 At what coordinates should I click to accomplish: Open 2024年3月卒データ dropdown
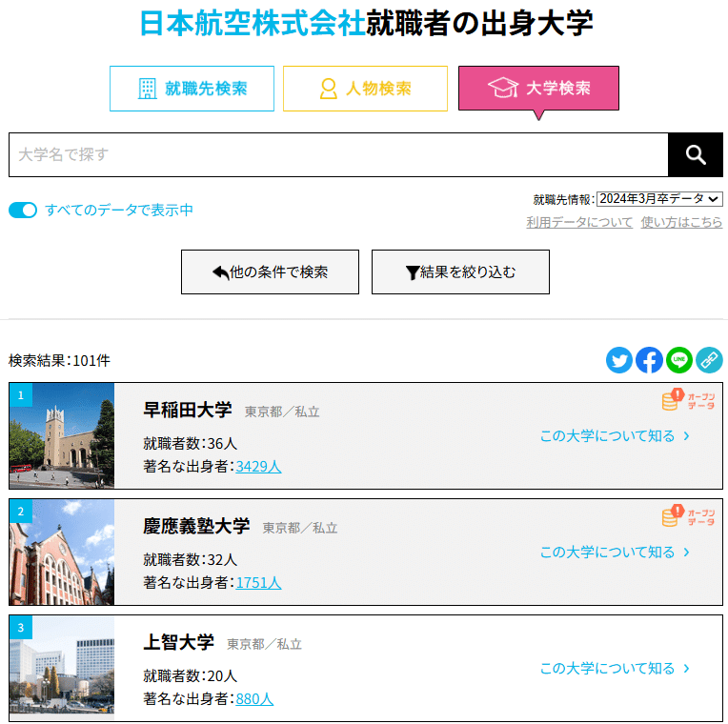click(x=659, y=199)
